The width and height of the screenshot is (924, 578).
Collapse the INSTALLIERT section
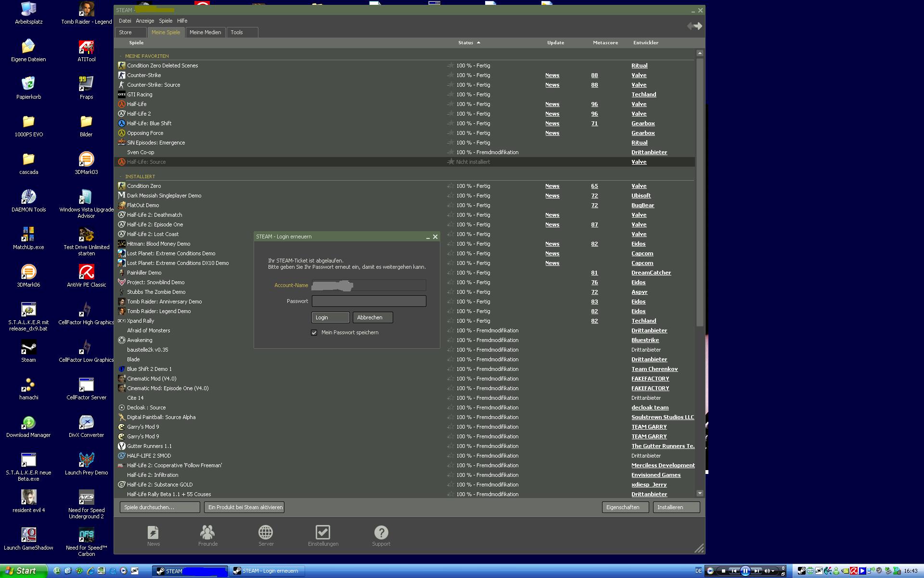(x=121, y=177)
